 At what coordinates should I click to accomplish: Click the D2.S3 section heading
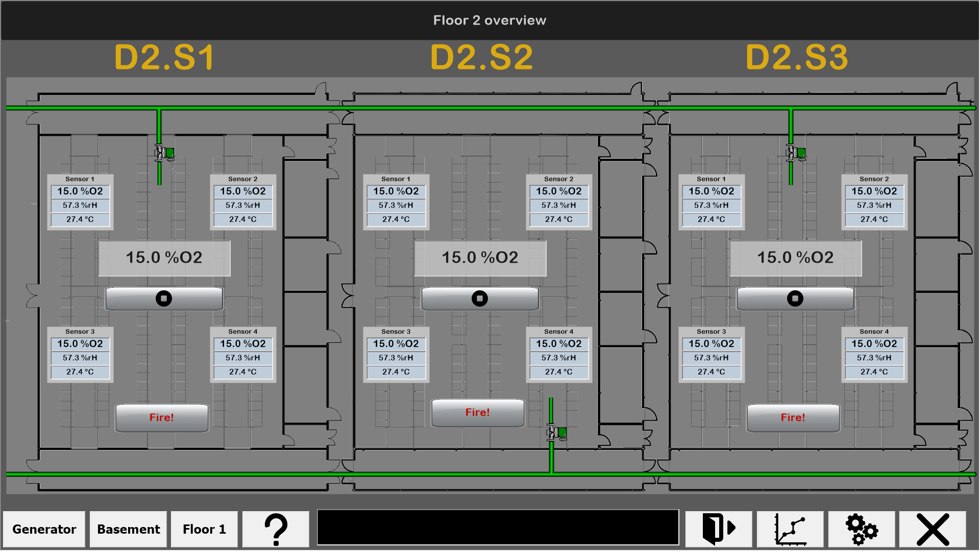click(797, 57)
